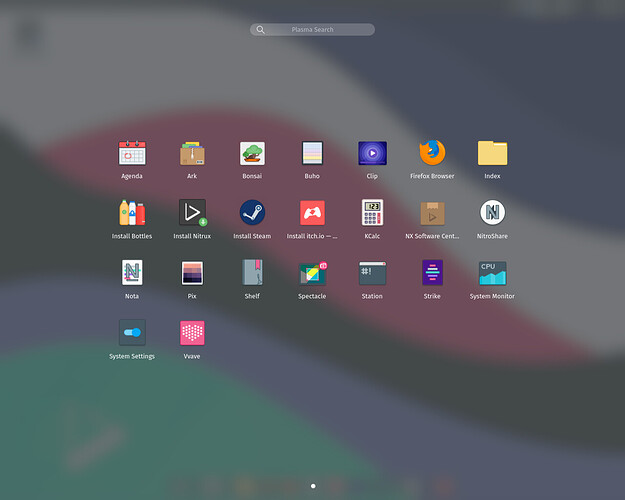Open the Nota text editor
Image resolution: width=625 pixels, height=500 pixels.
pyautogui.click(x=132, y=273)
